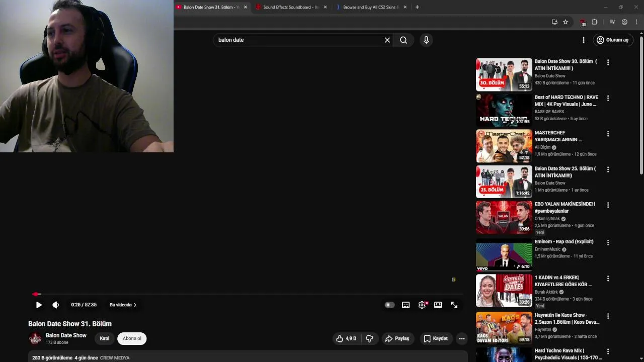Dislike the video with thumbs down
This screenshot has width=644, height=362.
[369, 338]
